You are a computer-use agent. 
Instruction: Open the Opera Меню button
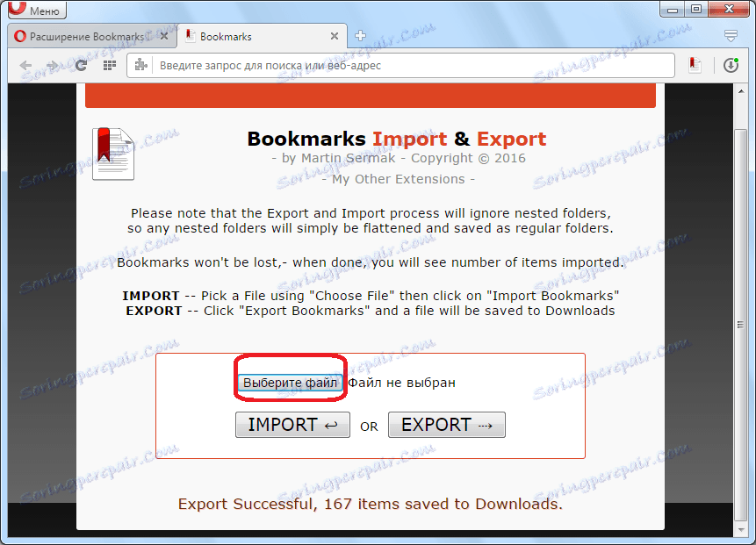point(37,9)
